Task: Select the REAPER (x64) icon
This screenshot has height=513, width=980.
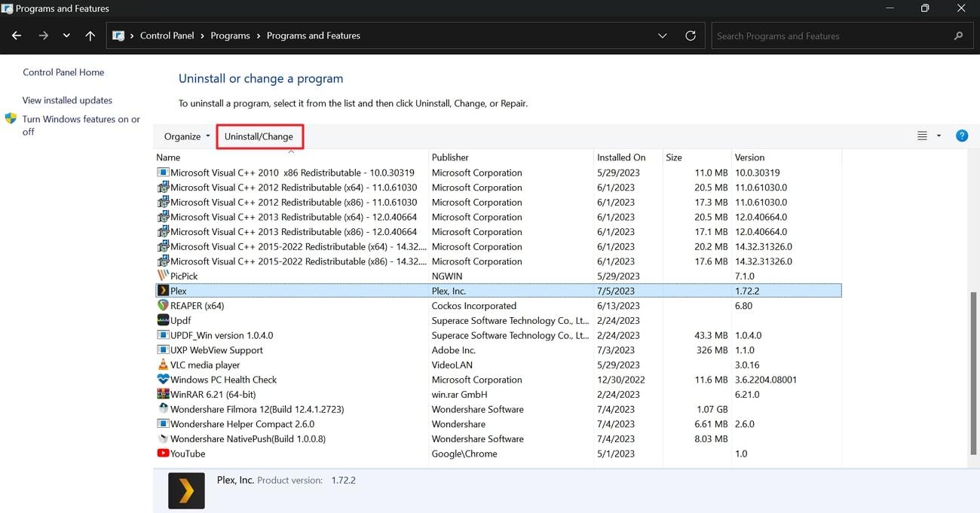Action: (163, 306)
